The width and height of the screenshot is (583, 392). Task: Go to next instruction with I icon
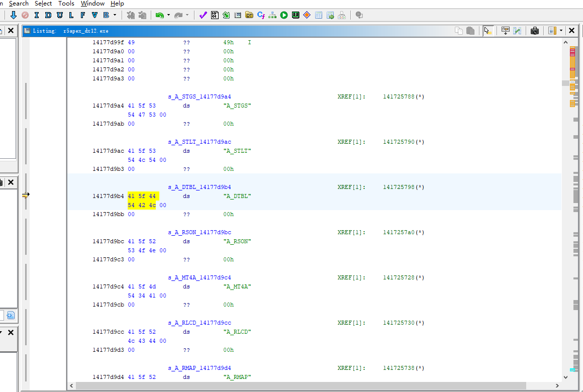click(x=36, y=15)
